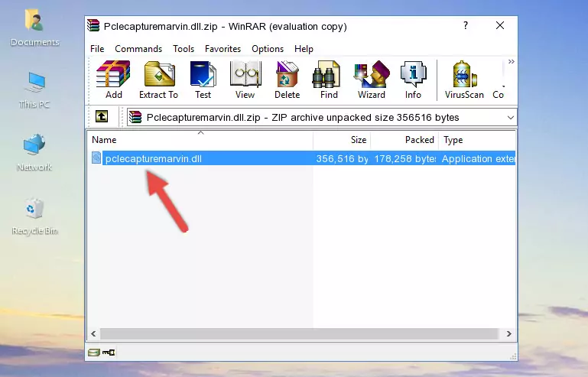
Task: Click the Delete toolbar icon
Action: point(287,80)
